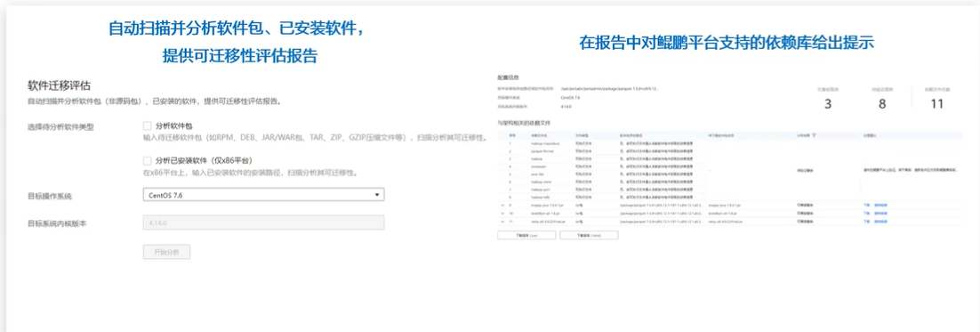Click the large count number 8
Image resolution: width=980 pixels, height=332 pixels.
(x=882, y=104)
